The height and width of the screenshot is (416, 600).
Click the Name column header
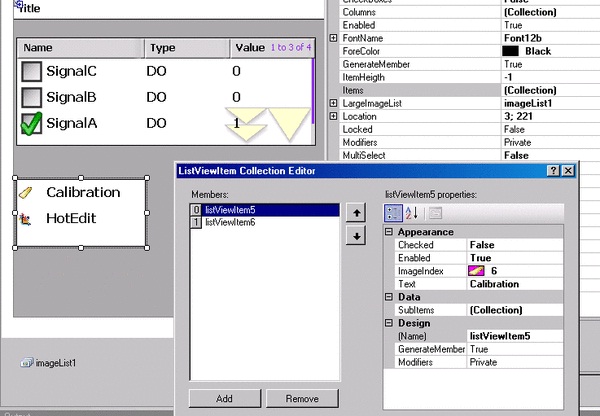38,47
